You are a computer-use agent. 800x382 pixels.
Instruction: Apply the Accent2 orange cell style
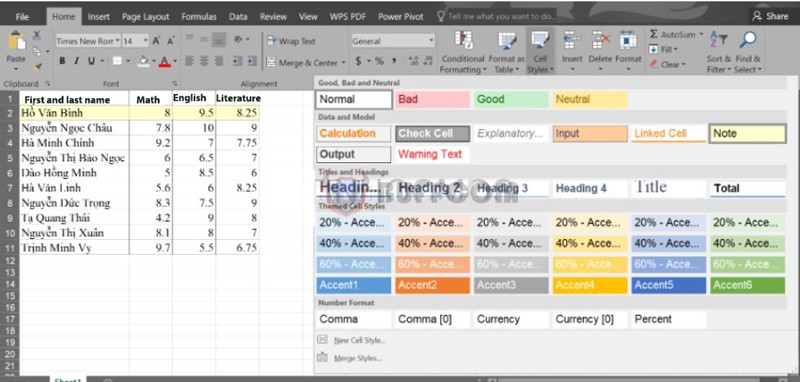click(x=433, y=285)
